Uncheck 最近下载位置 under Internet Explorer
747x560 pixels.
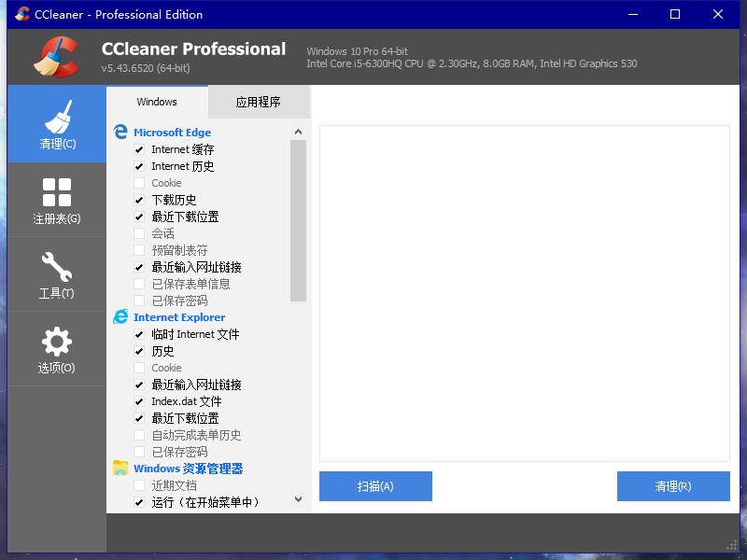click(x=139, y=418)
